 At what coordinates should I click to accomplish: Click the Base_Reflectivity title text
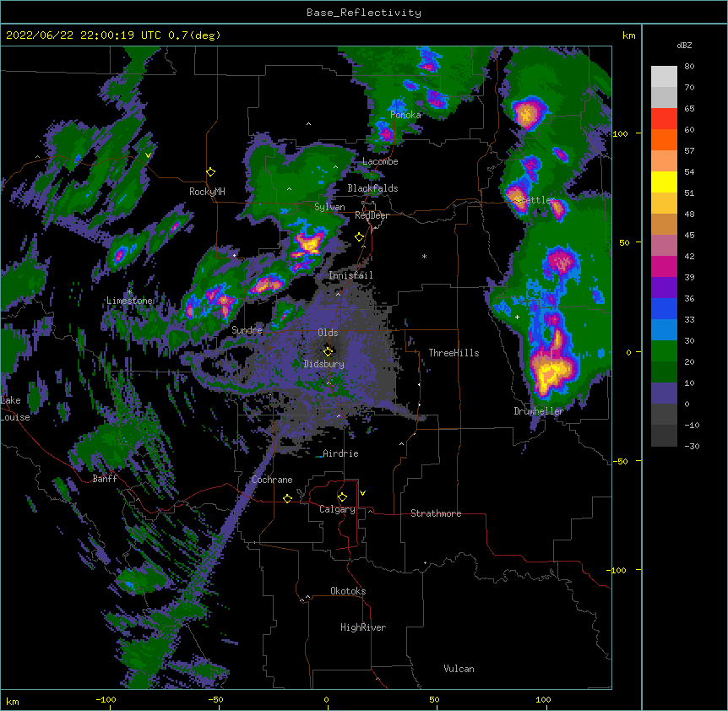(x=364, y=13)
